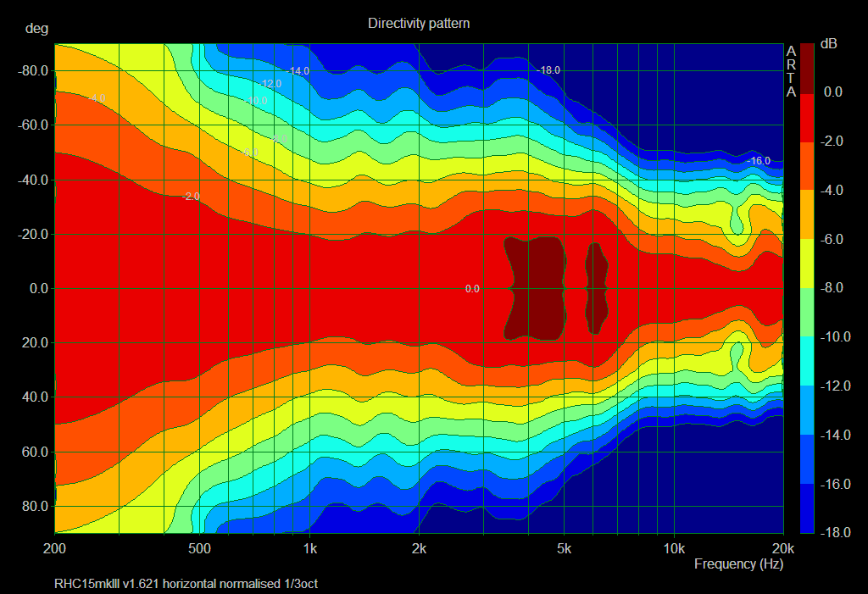
Task: Click the "-20.0" y-axis tick label
Action: coord(33,234)
